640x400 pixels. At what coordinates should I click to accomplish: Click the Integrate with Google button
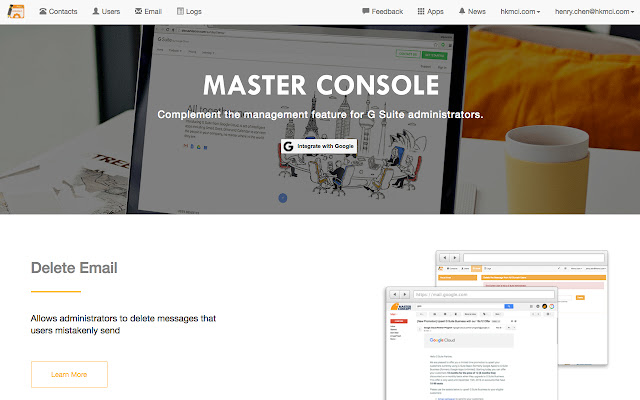[319, 146]
